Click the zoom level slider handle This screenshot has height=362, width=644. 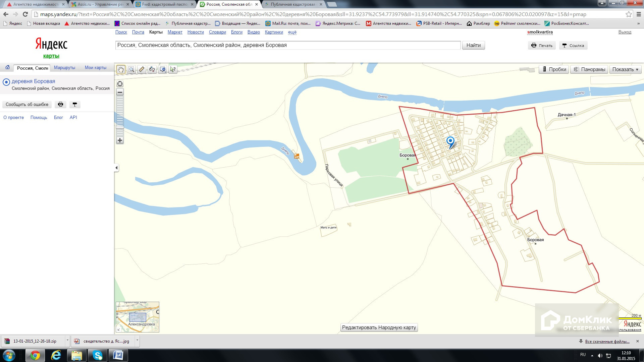pos(120,127)
